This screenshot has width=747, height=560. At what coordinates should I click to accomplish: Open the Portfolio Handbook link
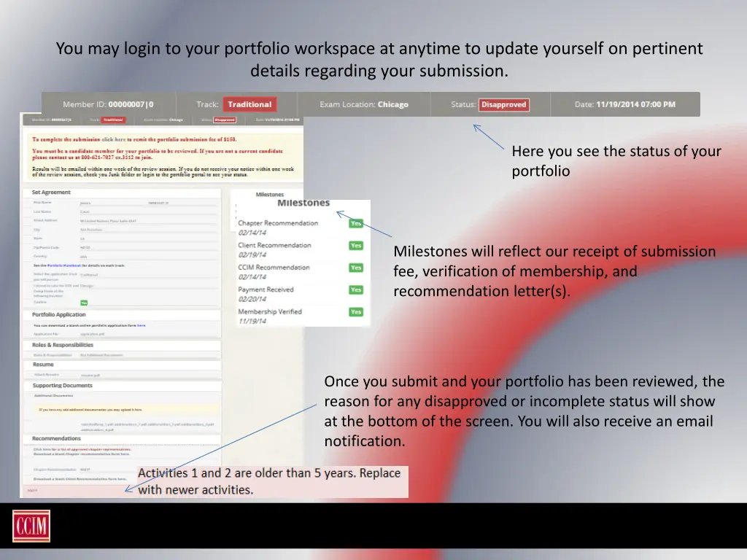coord(64,265)
